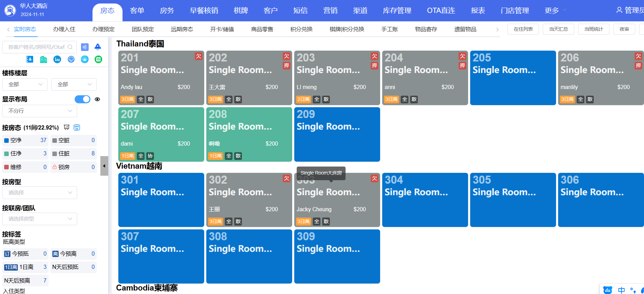Select the 空净 blue color status filter
This screenshot has height=294, width=644.
[x=25, y=140]
